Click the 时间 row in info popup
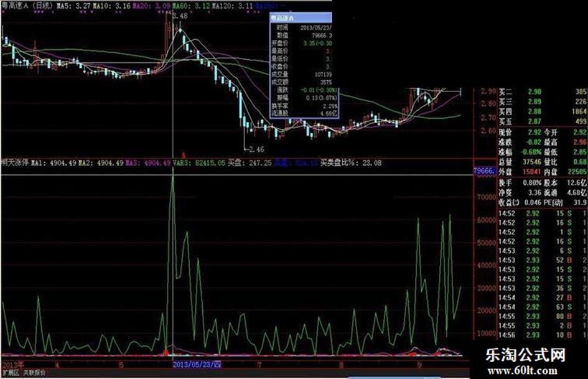 (301, 28)
